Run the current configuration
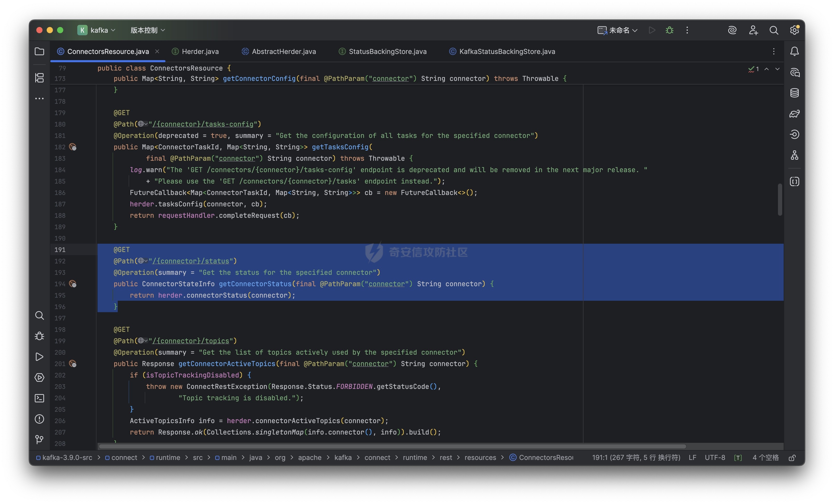The image size is (834, 504). [652, 30]
